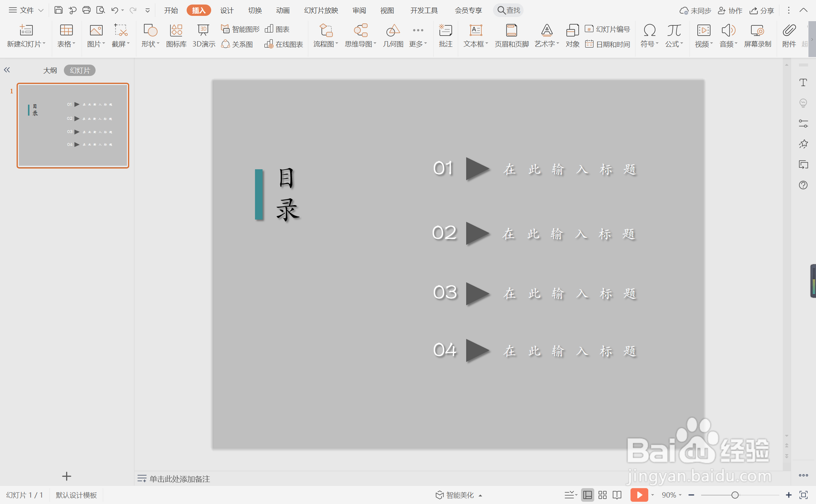Click the 3D演示 presentation icon
This screenshot has height=504, width=816.
tap(204, 36)
